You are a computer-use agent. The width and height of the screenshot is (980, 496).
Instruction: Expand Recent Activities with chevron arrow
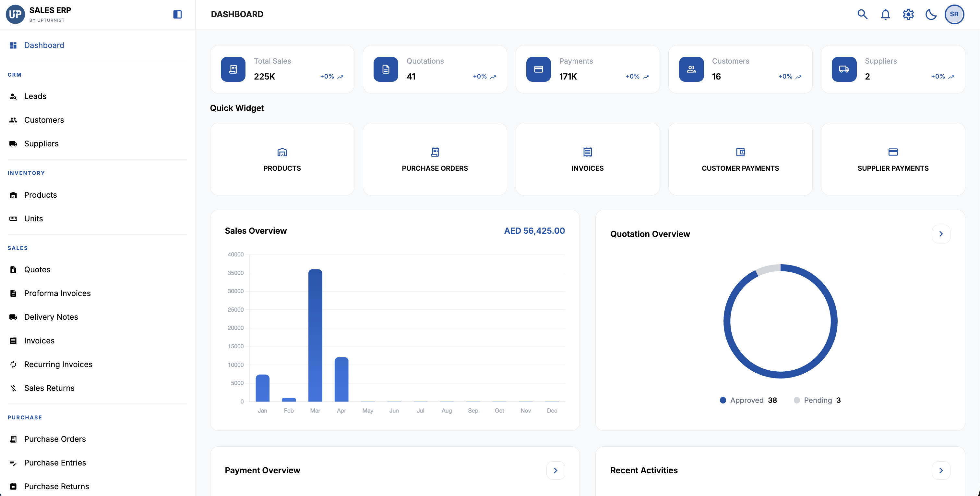[x=941, y=470]
